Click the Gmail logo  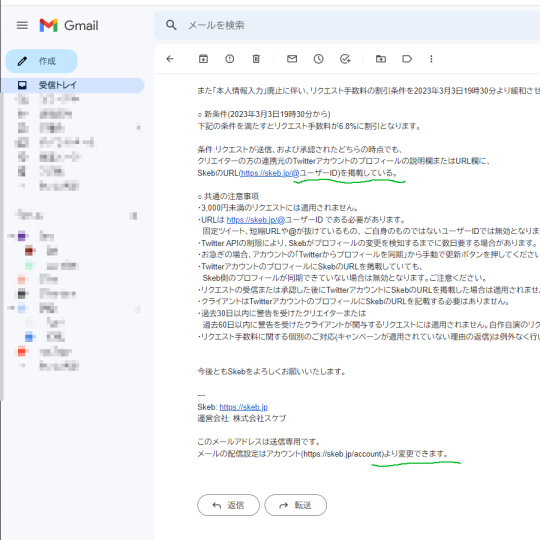point(69,25)
